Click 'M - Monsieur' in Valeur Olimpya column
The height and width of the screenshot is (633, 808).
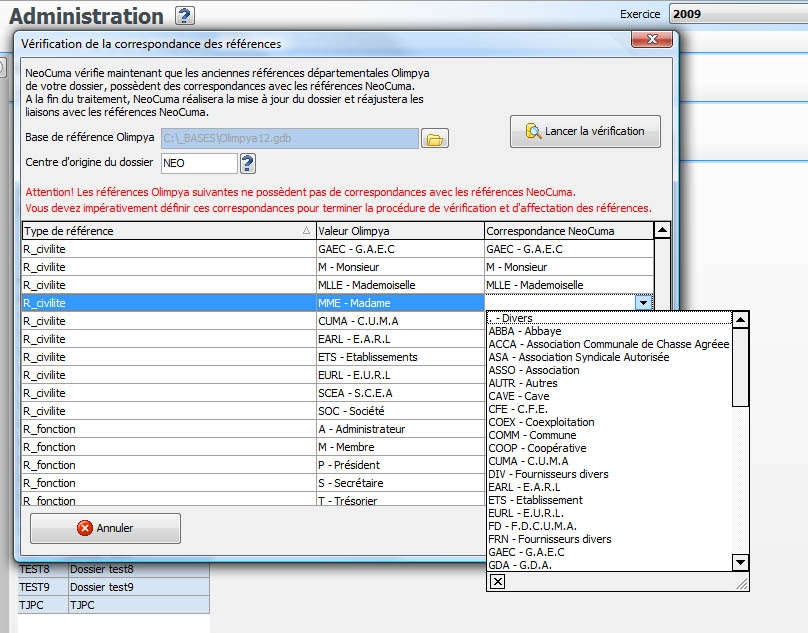[400, 267]
